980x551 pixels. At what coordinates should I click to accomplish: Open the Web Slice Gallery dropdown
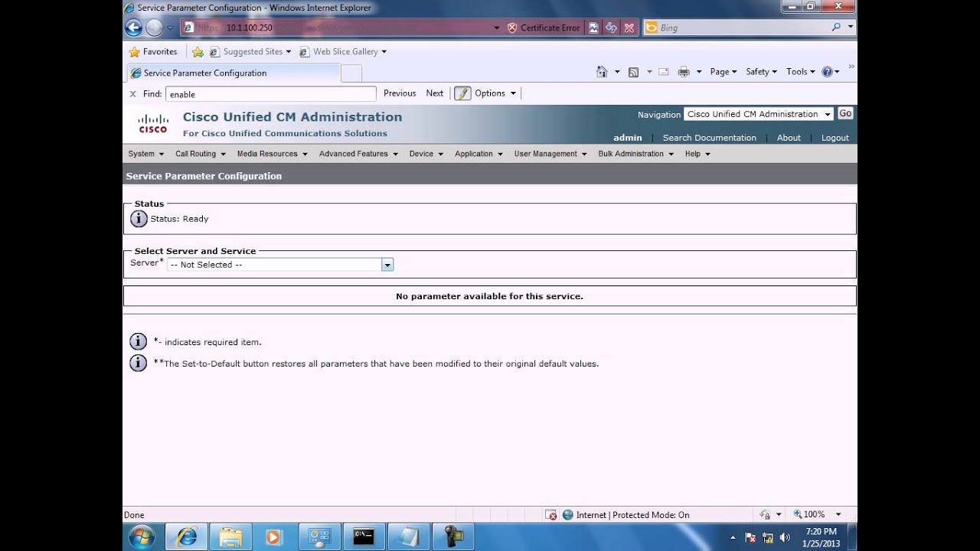click(x=343, y=51)
